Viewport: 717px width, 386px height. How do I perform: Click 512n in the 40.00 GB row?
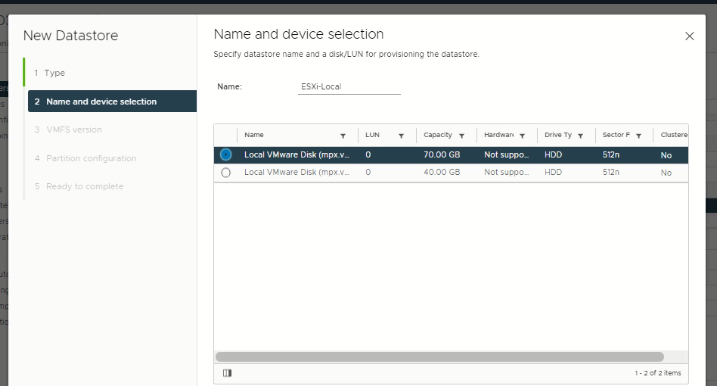(611, 172)
